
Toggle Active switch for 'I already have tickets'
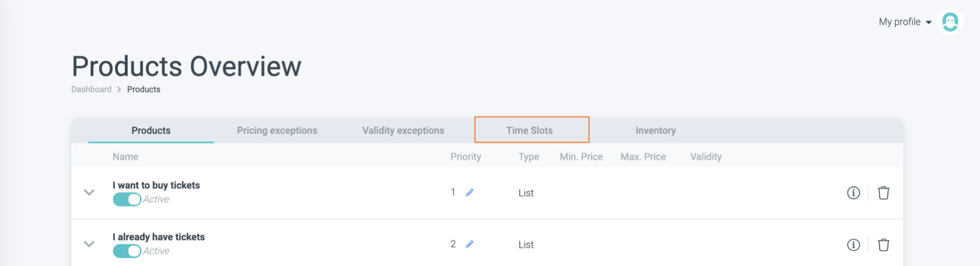click(127, 251)
